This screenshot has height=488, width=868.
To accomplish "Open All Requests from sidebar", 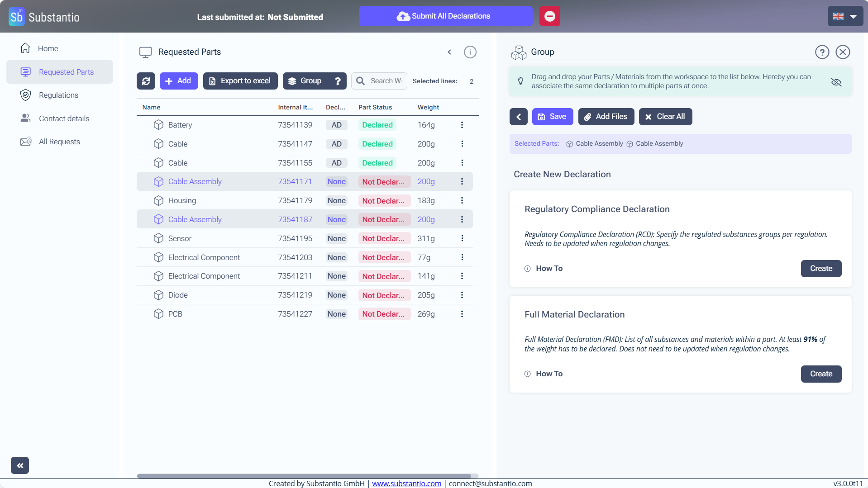I will [x=59, y=142].
